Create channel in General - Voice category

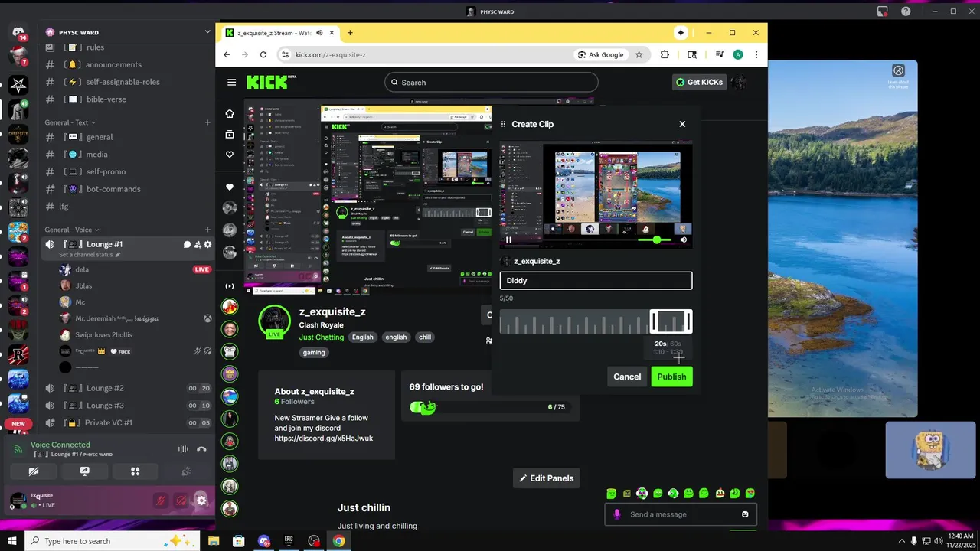coord(207,230)
